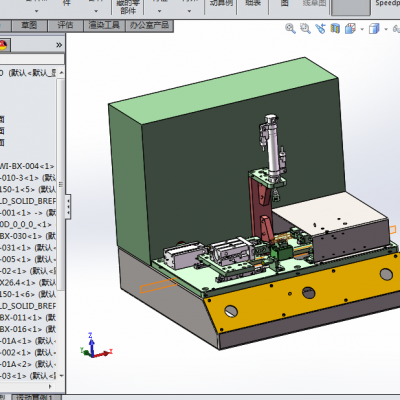This screenshot has height=400, width=400.
Task: Click the XYZ coordinate triad
Action: click(96, 346)
